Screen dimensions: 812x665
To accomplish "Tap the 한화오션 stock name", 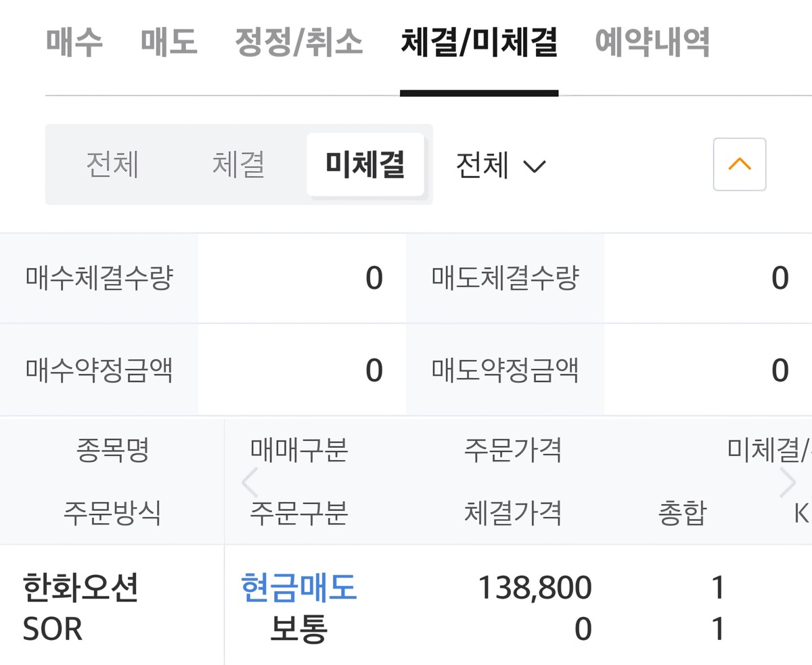I will 81,587.
